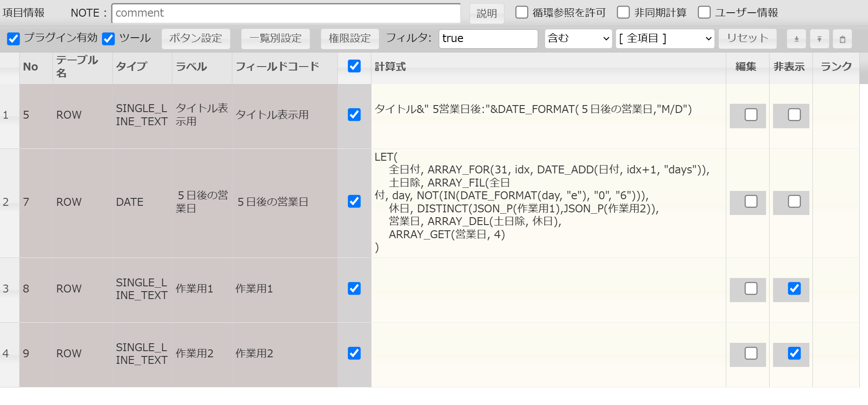Click the LET formula cell for 5日後の営業日

pos(549,203)
